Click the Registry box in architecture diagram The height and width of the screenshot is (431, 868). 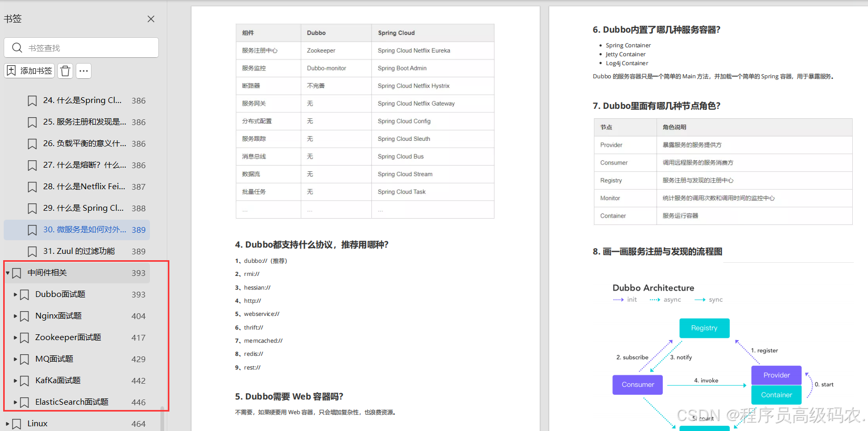[x=704, y=328]
